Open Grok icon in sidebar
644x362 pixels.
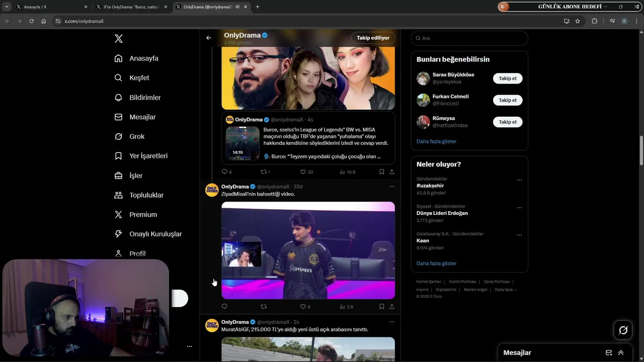[118, 136]
